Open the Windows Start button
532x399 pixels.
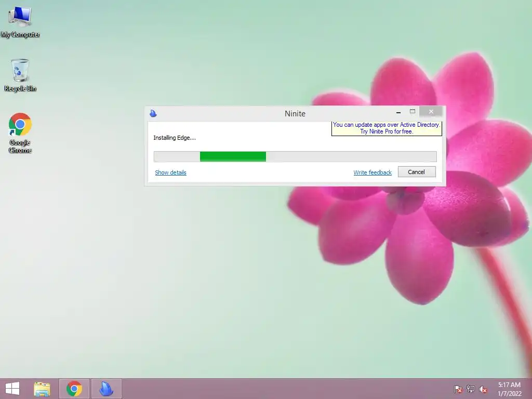12,389
